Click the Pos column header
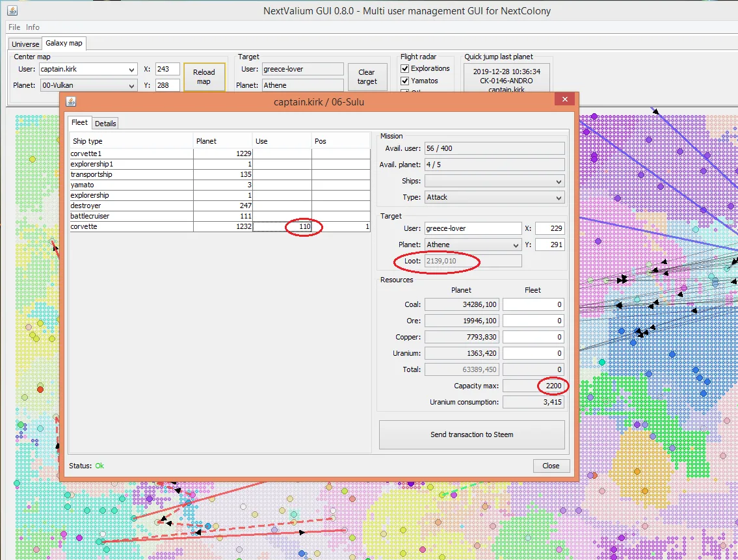The height and width of the screenshot is (560, 738). (341, 141)
